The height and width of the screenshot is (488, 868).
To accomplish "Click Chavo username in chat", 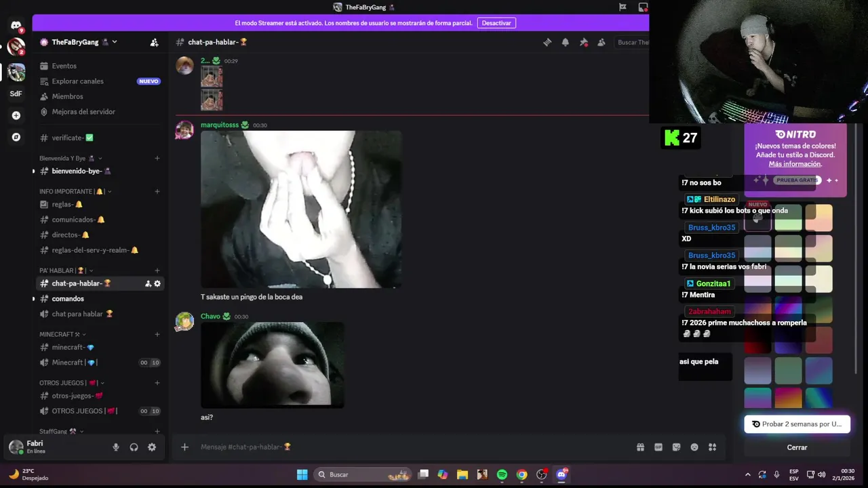I will 210,317.
